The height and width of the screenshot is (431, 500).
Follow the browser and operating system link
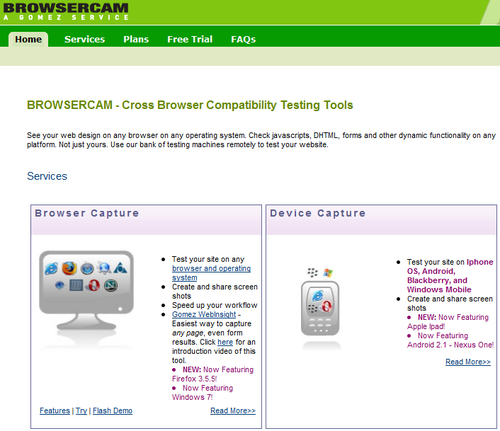(211, 273)
